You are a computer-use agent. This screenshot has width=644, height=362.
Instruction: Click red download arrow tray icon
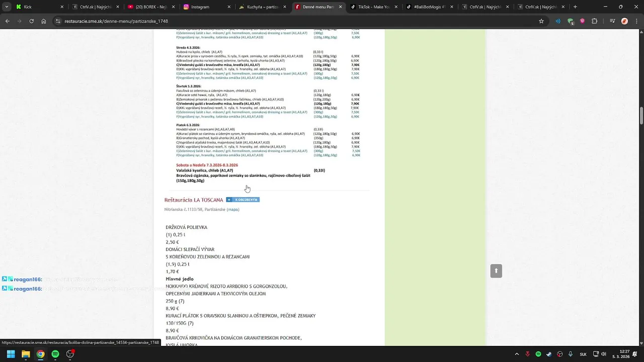(x=528, y=354)
